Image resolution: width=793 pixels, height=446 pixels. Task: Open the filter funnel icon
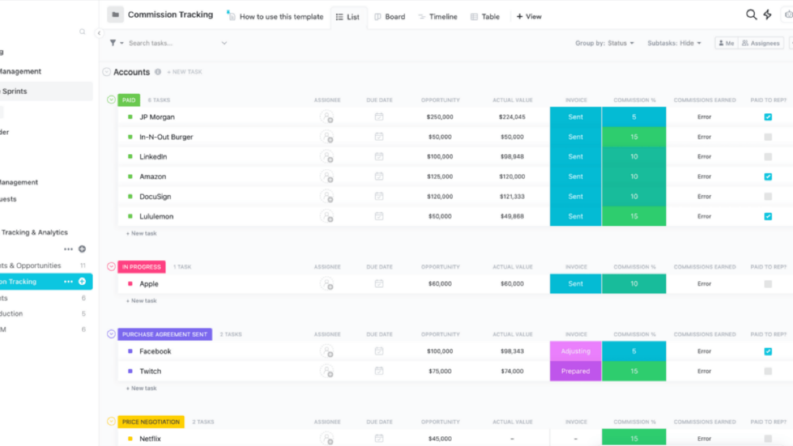pyautogui.click(x=113, y=43)
